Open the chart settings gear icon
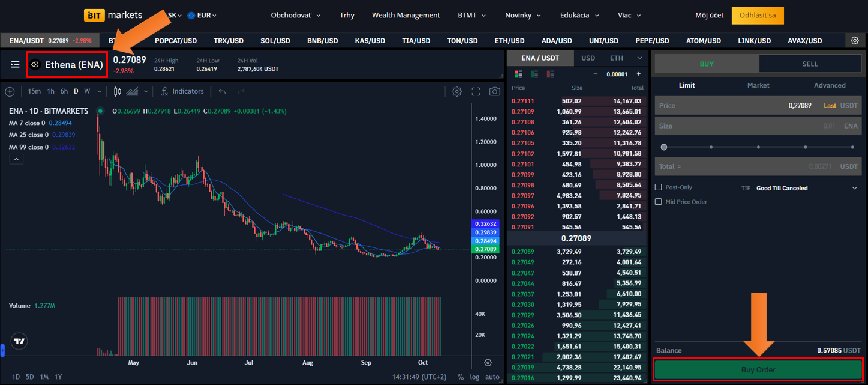 click(x=456, y=91)
